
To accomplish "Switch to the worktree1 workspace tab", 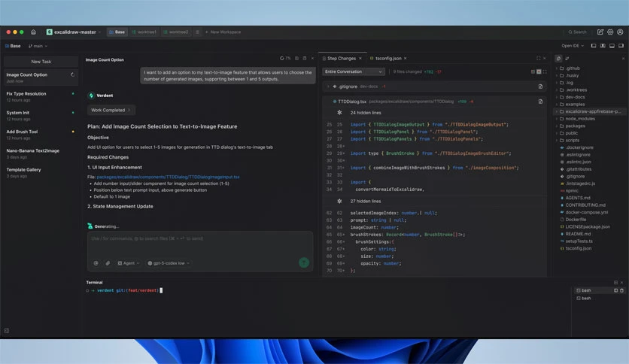I will coord(144,32).
